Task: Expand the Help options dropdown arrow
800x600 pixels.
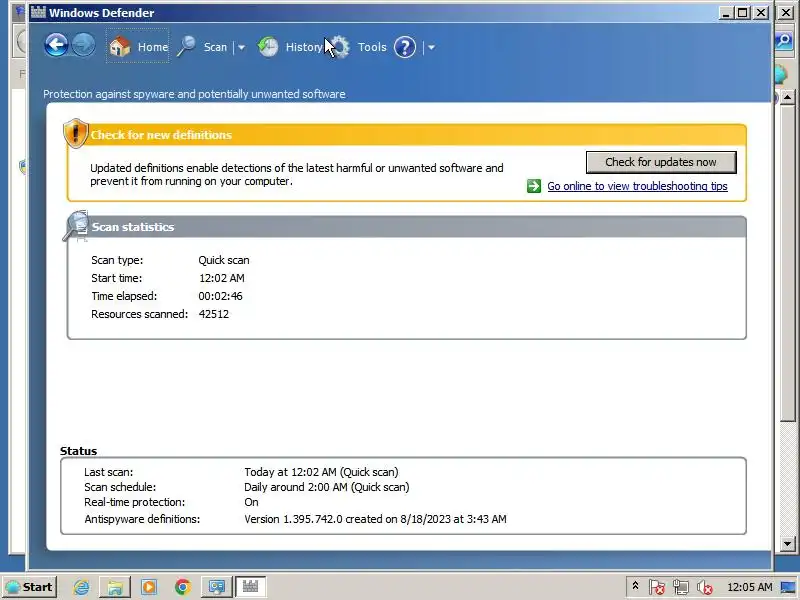Action: tap(431, 47)
